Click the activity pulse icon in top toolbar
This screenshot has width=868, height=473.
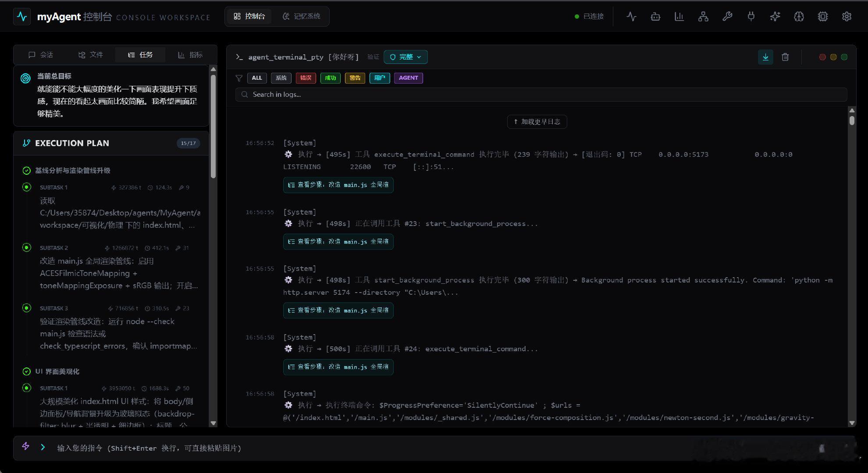(x=631, y=17)
